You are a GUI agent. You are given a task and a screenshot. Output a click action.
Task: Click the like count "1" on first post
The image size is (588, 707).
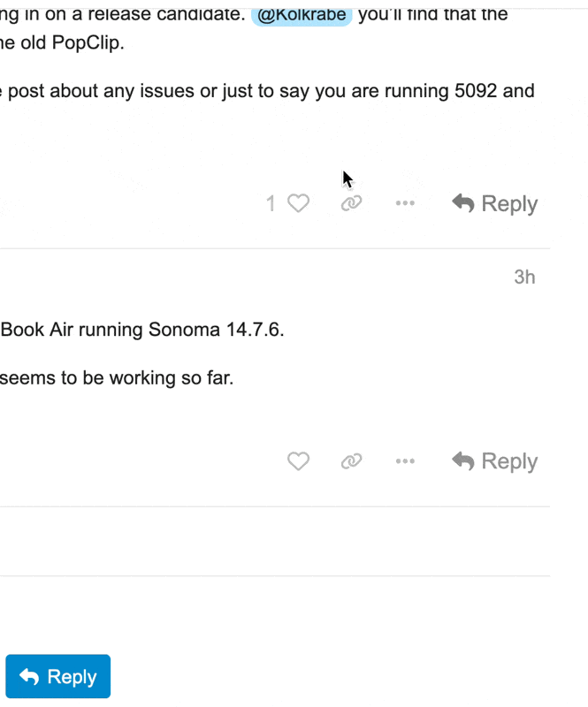point(271,204)
